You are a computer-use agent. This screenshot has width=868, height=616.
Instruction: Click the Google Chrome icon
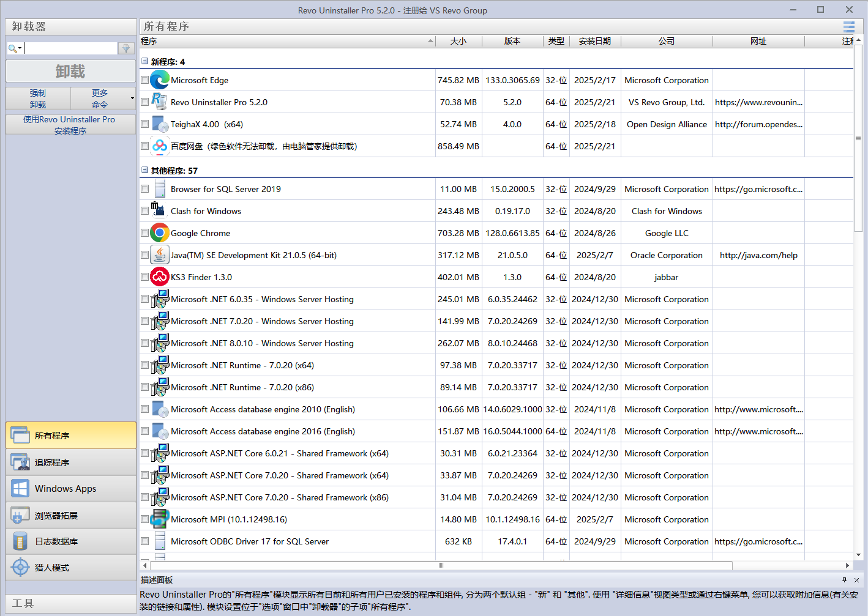point(160,233)
